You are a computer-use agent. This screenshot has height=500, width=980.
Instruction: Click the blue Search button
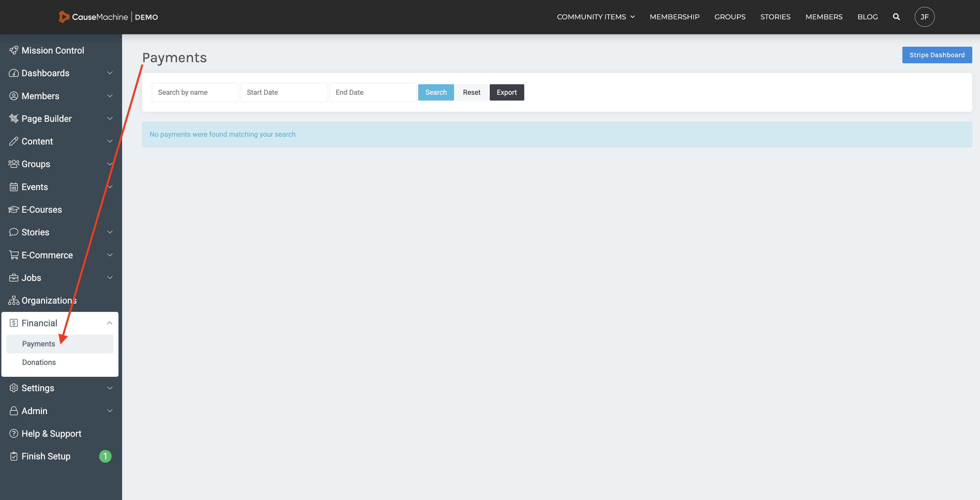pyautogui.click(x=436, y=93)
